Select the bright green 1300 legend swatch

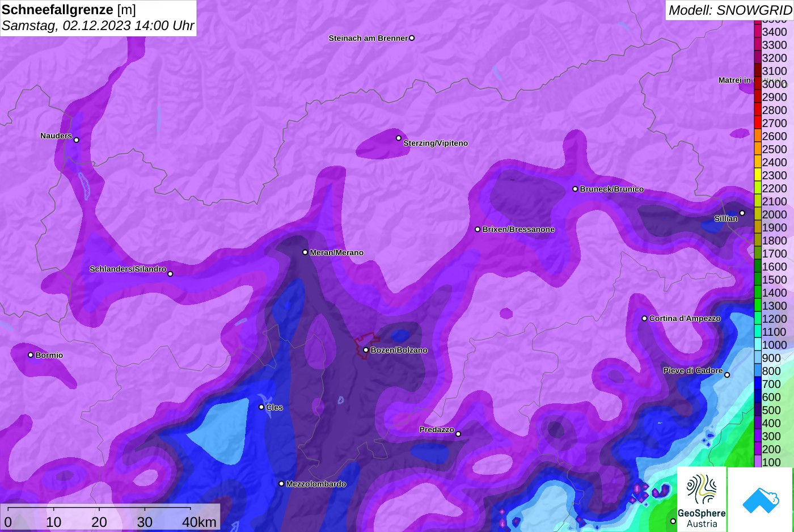(x=758, y=306)
